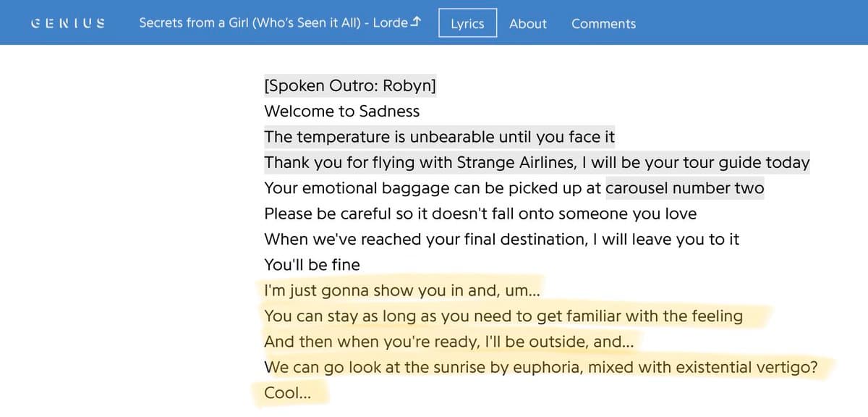Open the song title link in the header
The image size is (868, 417).
[x=273, y=22]
